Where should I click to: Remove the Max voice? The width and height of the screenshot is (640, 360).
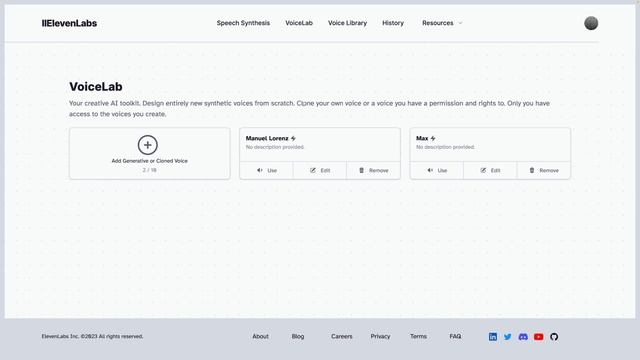click(x=543, y=170)
